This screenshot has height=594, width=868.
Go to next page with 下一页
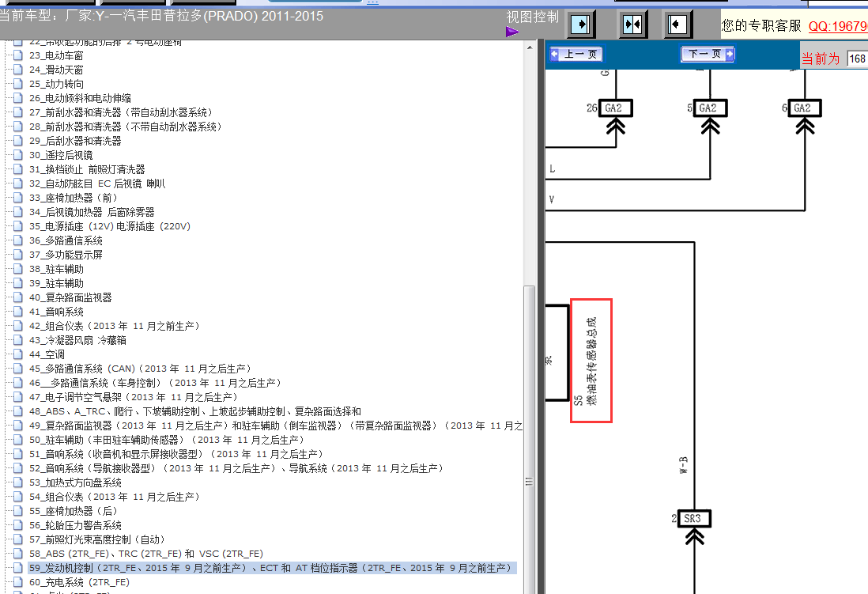708,54
